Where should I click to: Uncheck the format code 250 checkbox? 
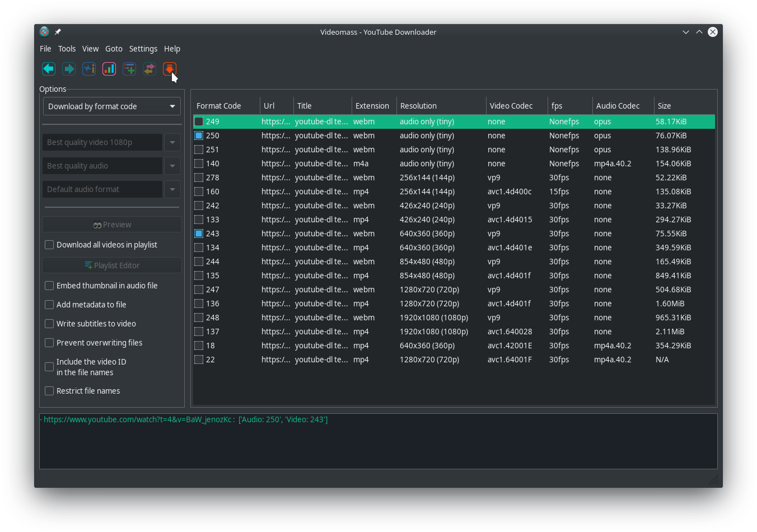(x=199, y=136)
